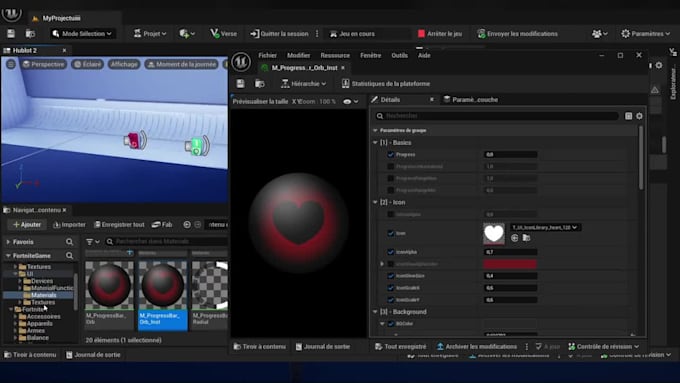The height and width of the screenshot is (383, 680).
Task: Click Ajouter in content browser
Action: point(27,224)
